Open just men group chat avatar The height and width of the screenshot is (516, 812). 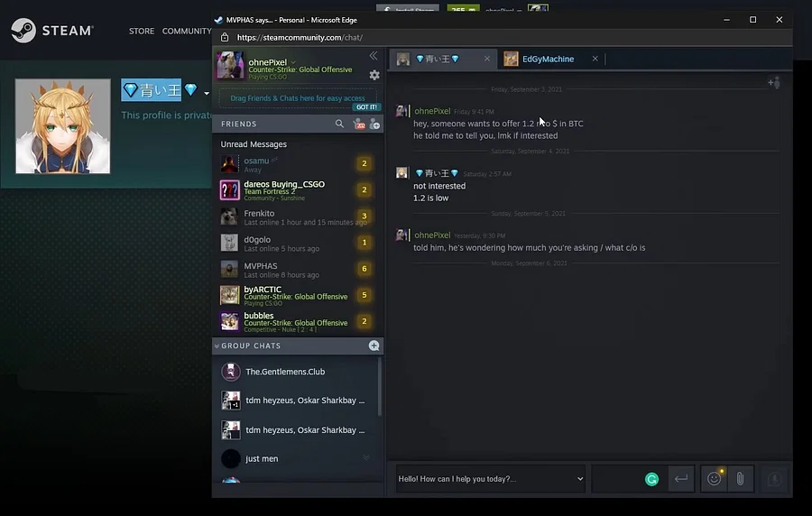(x=230, y=458)
